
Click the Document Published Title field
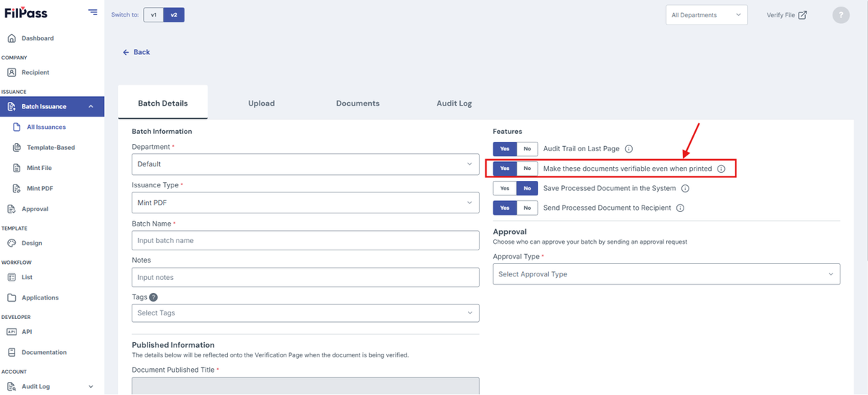(x=305, y=386)
